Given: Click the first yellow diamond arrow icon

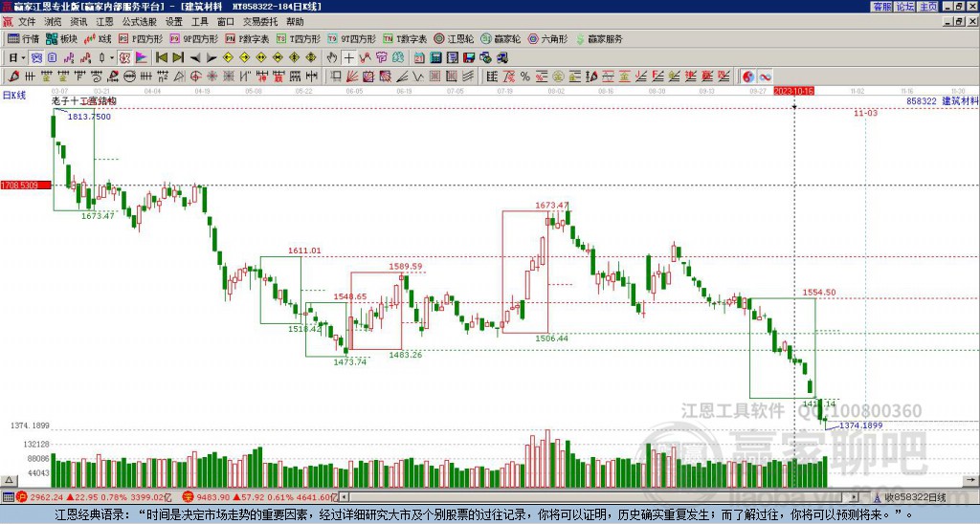Looking at the screenshot, I should pyautogui.click(x=228, y=58).
